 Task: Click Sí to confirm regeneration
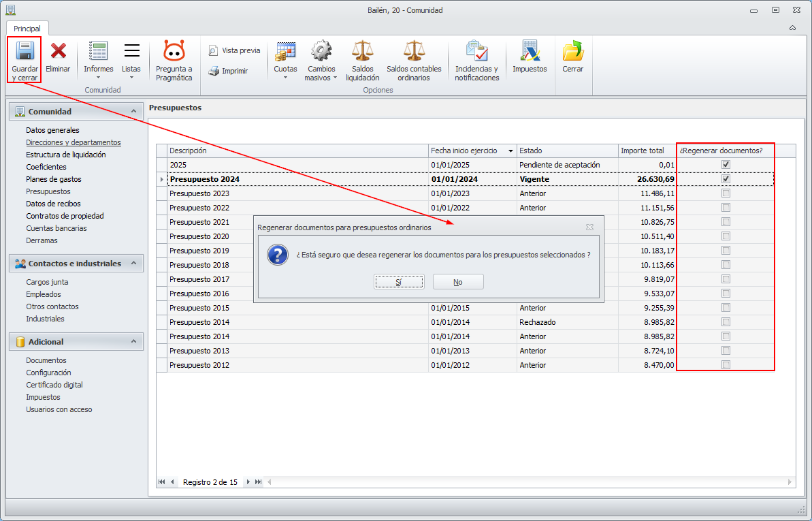[399, 282]
